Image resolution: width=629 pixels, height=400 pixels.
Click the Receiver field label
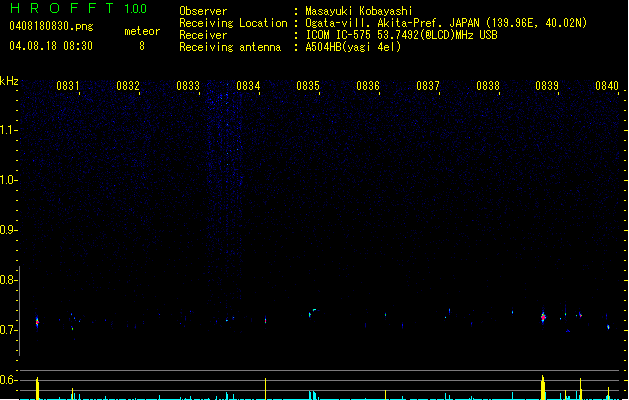[203, 35]
